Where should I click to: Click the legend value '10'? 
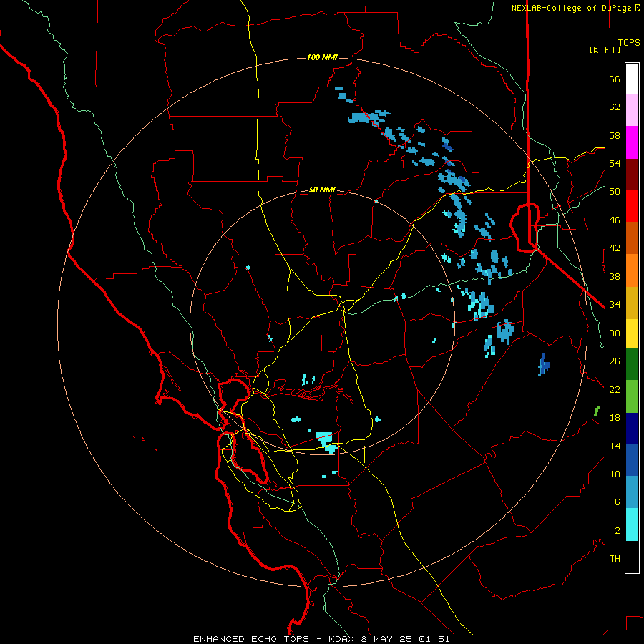(615, 474)
